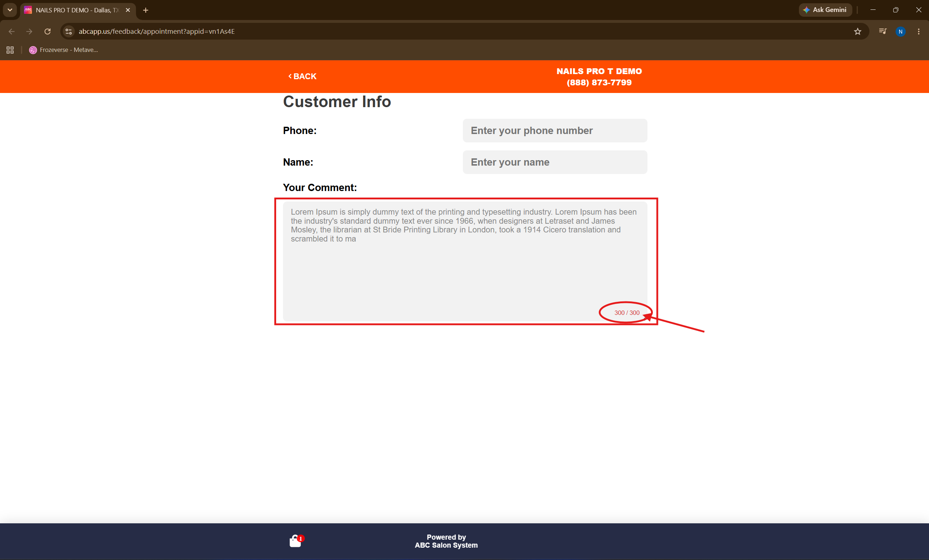929x560 pixels.
Task: Click the Powered by ABC Salon System text
Action: pos(446,541)
